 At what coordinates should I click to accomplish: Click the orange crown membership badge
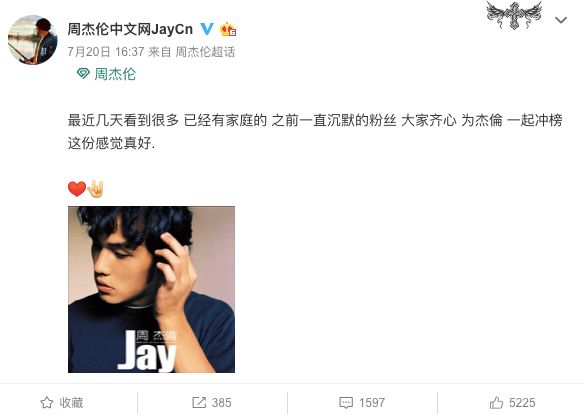pyautogui.click(x=228, y=29)
